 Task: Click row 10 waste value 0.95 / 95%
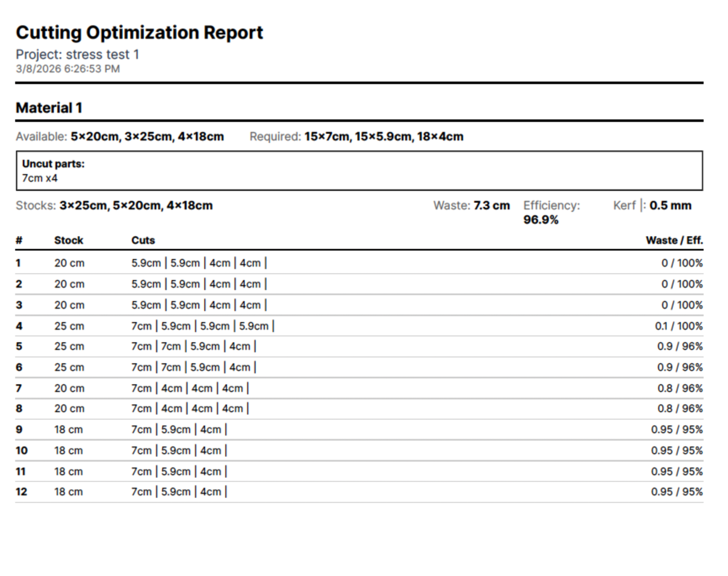(677, 451)
